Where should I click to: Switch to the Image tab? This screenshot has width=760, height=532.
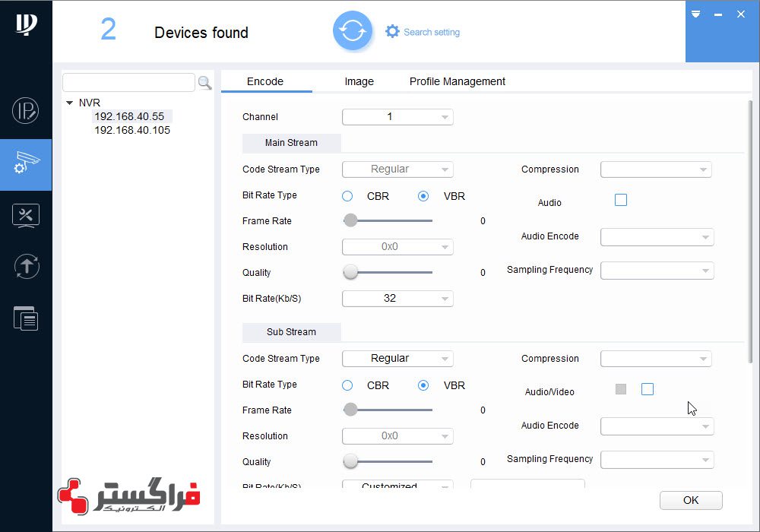[359, 81]
